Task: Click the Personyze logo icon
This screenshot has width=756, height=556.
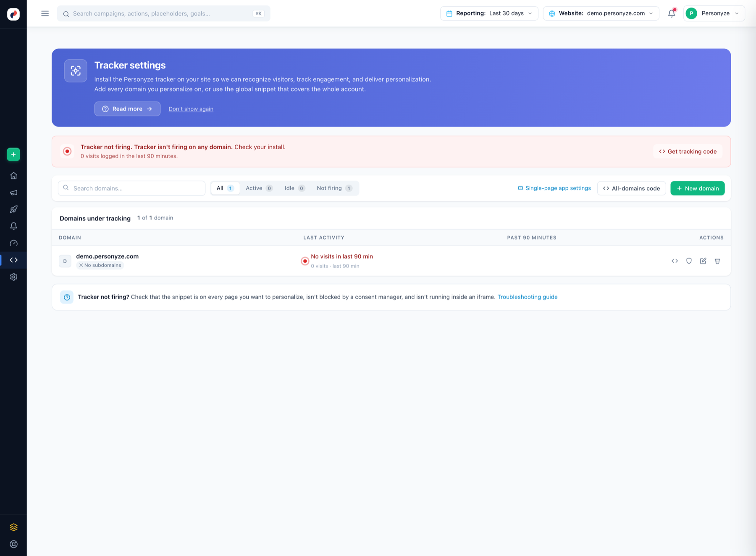Action: pyautogui.click(x=13, y=14)
